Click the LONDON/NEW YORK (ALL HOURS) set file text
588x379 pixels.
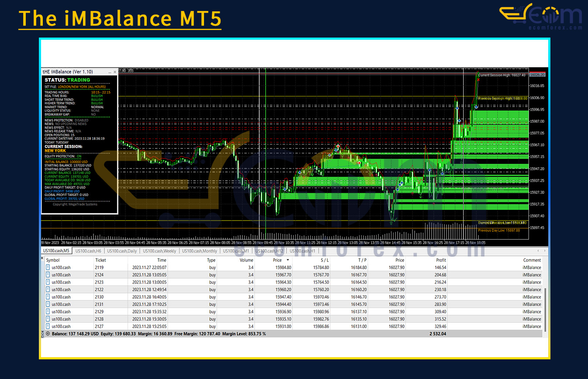tap(82, 87)
